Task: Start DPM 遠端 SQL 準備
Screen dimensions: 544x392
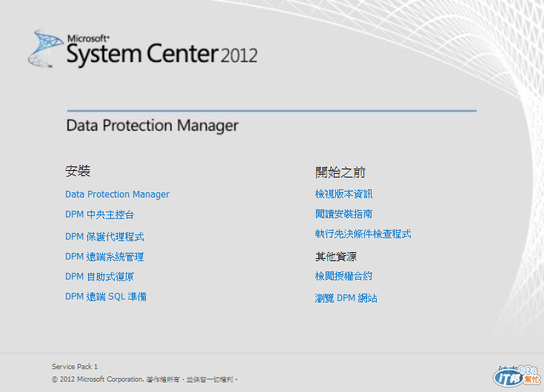Action: pyautogui.click(x=106, y=297)
